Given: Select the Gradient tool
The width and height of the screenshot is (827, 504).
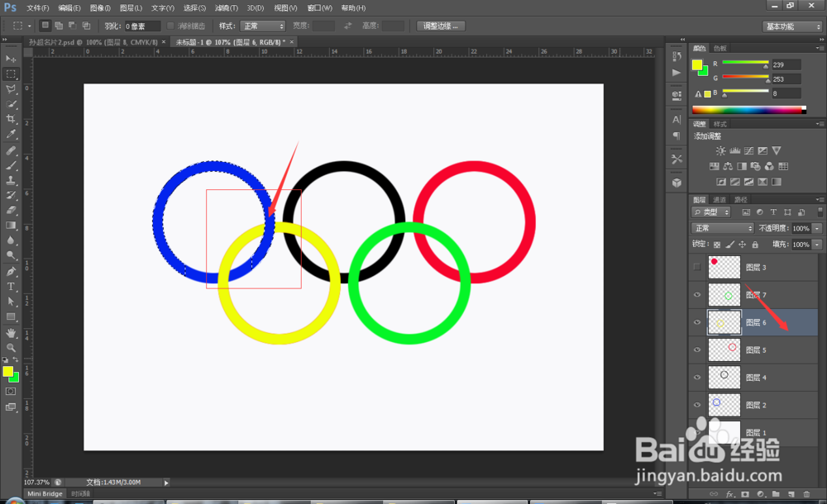Looking at the screenshot, I should coord(11,226).
